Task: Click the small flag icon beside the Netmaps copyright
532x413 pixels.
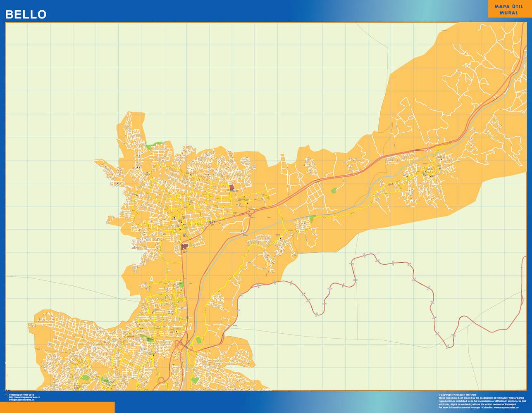Action: (x=6, y=395)
